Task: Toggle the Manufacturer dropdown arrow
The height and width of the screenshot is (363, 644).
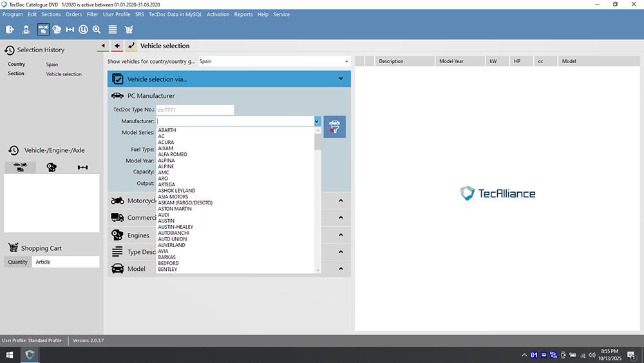Action: click(317, 121)
